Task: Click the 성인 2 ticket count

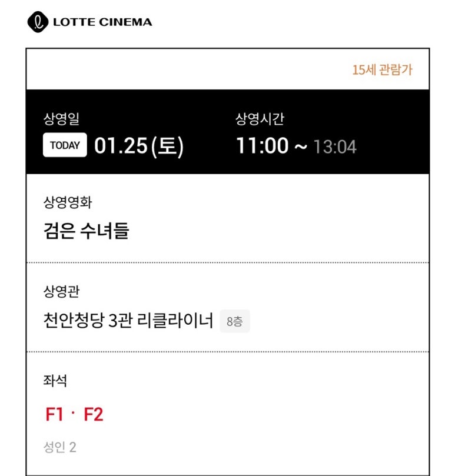Action: point(60,447)
